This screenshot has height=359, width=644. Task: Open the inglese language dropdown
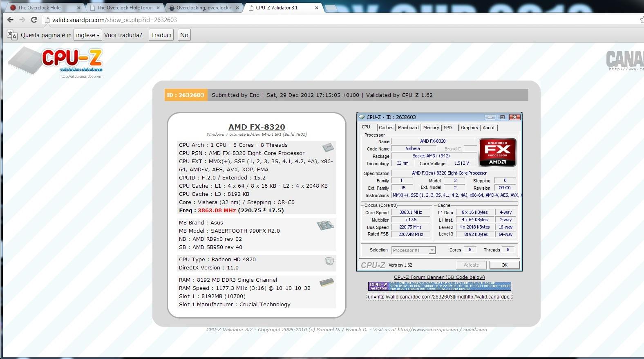(x=88, y=35)
